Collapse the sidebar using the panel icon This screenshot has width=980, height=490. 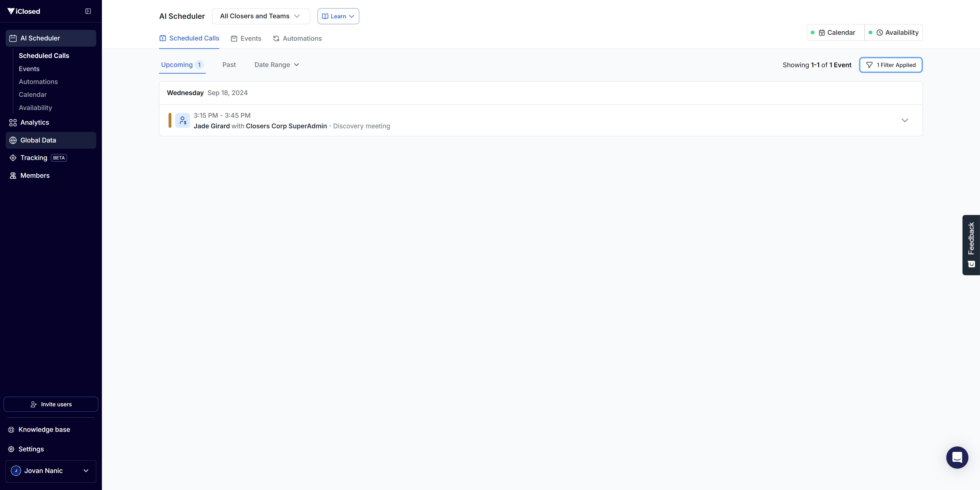[88, 11]
